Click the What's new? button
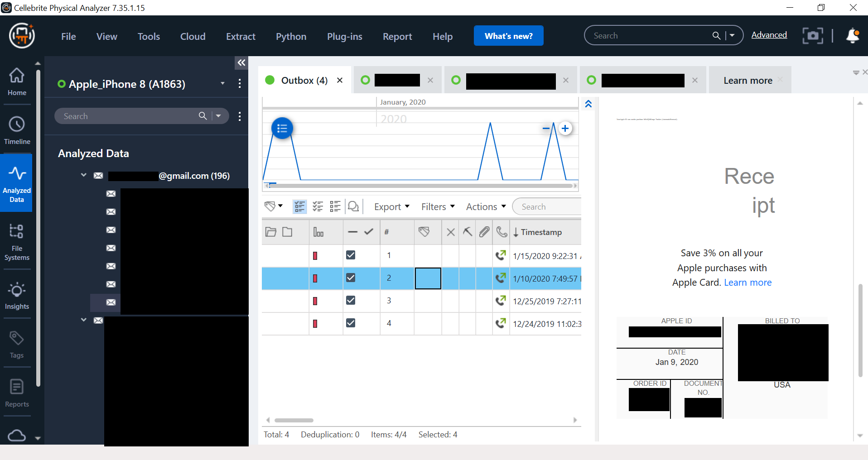868x460 pixels. pyautogui.click(x=508, y=36)
